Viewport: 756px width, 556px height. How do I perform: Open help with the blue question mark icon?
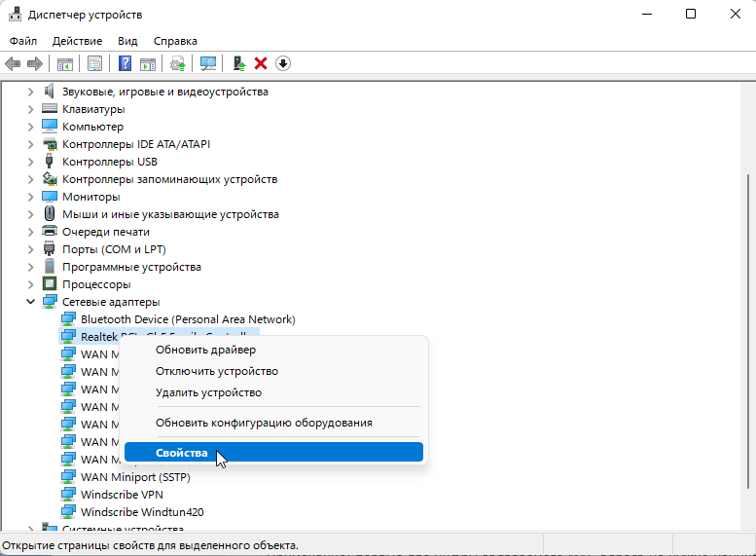[125, 63]
